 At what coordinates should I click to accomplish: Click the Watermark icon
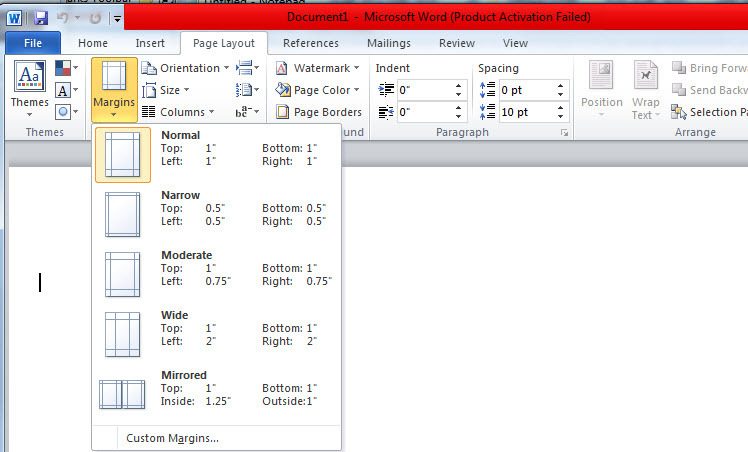(281, 68)
